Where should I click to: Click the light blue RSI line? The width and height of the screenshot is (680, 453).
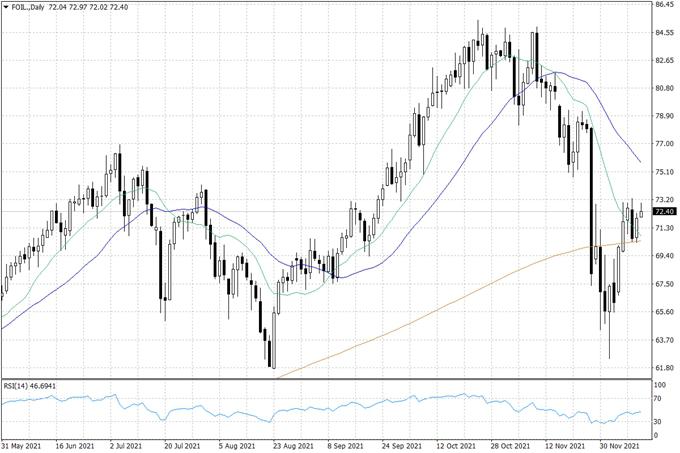tap(300, 408)
